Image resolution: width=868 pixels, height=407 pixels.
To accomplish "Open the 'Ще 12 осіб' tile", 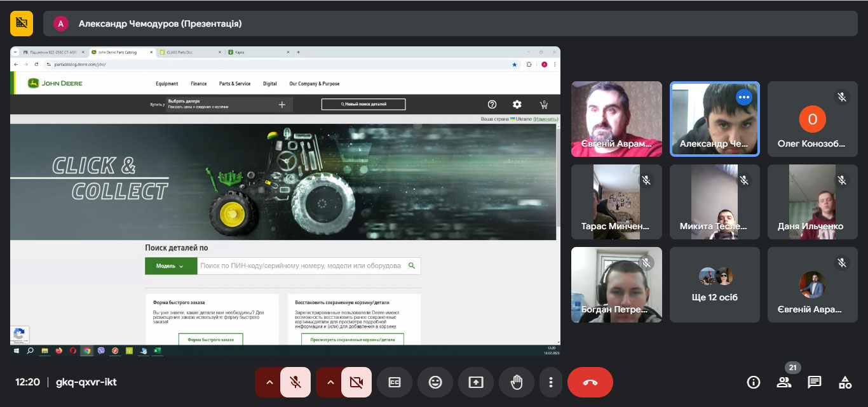I will (x=715, y=284).
